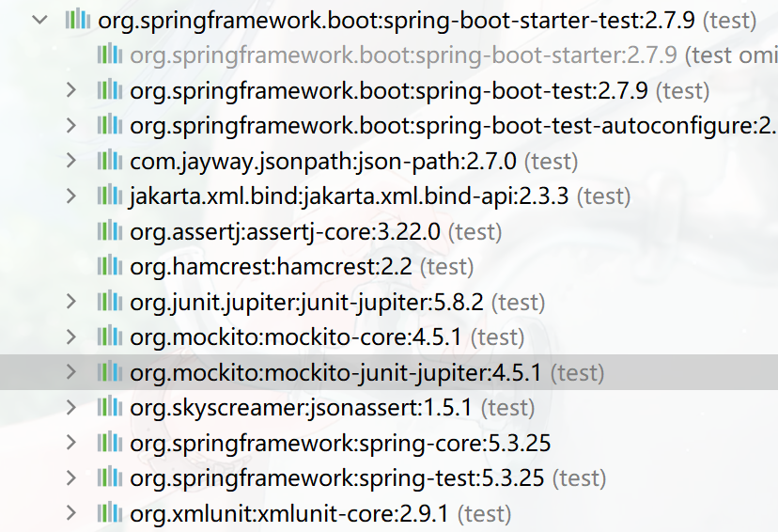Expand the jakarta.xml.bind-api:2.3.3 arrow
The image size is (778, 532).
coord(71,196)
